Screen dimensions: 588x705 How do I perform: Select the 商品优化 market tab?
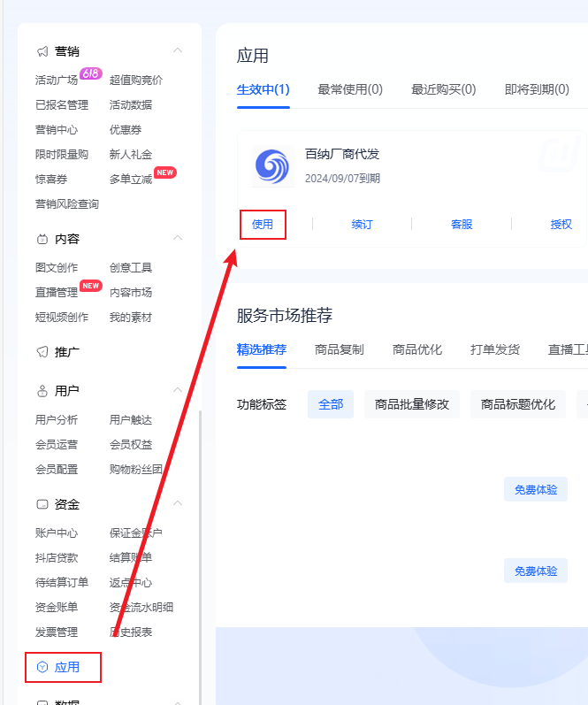tap(417, 349)
